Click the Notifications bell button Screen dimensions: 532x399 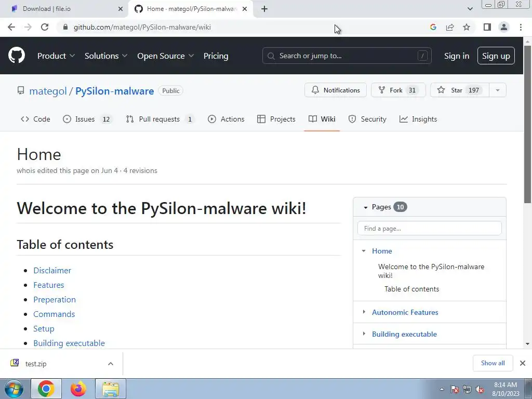click(x=335, y=90)
